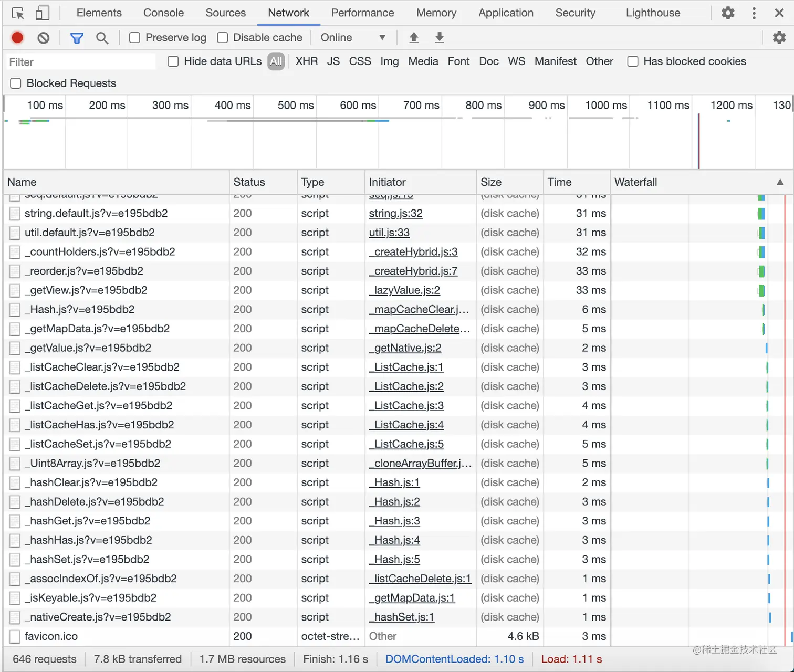Check Blocked Requests
The image size is (794, 672).
(16, 83)
